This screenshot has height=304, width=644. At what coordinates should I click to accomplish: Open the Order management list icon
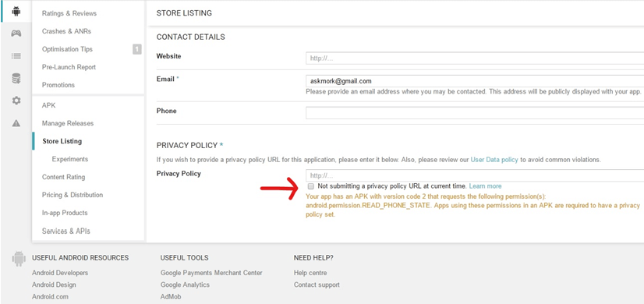tap(16, 56)
